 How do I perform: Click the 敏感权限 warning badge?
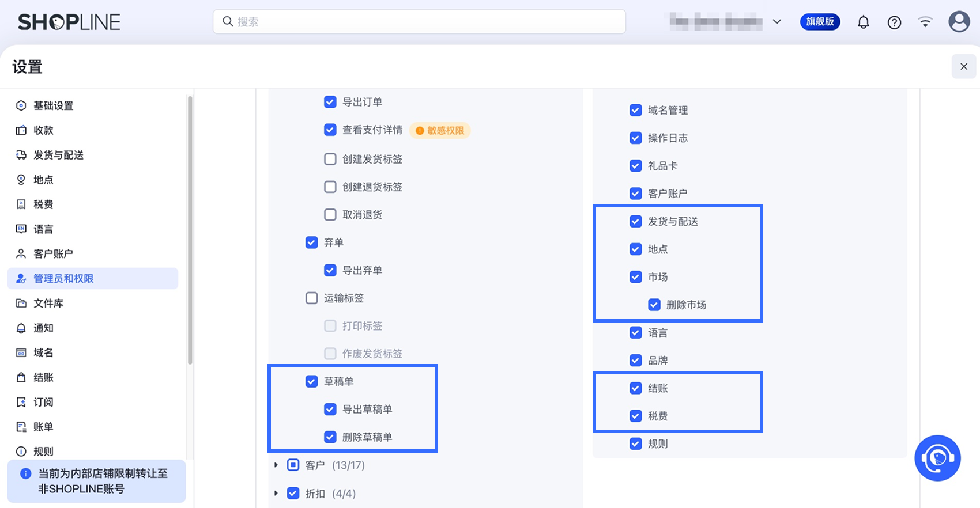tap(440, 131)
